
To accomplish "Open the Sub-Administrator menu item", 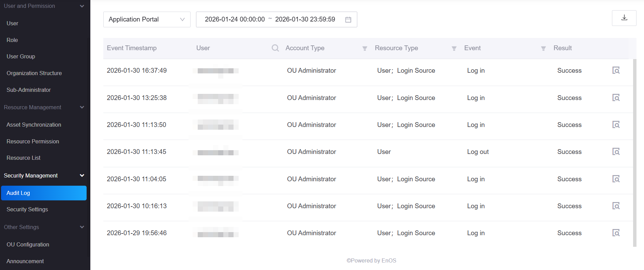I will pos(29,90).
